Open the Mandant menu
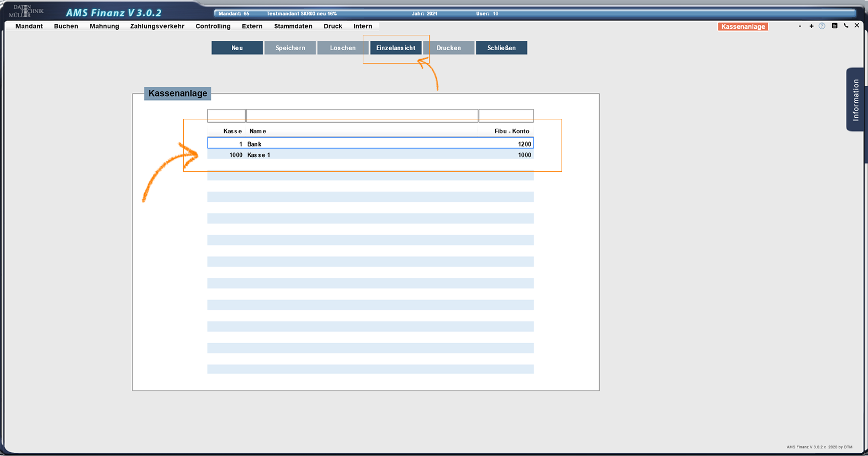 point(29,26)
